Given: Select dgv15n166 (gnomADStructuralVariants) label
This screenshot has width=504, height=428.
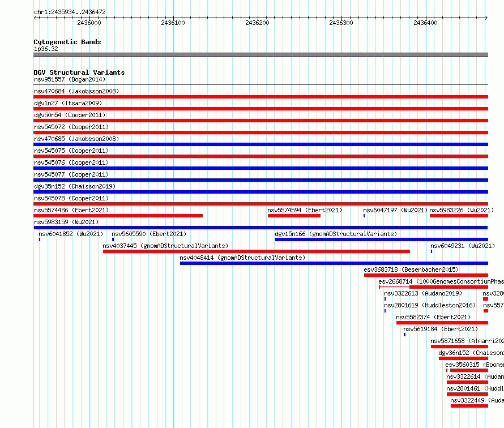Looking at the screenshot, I should point(336,234).
